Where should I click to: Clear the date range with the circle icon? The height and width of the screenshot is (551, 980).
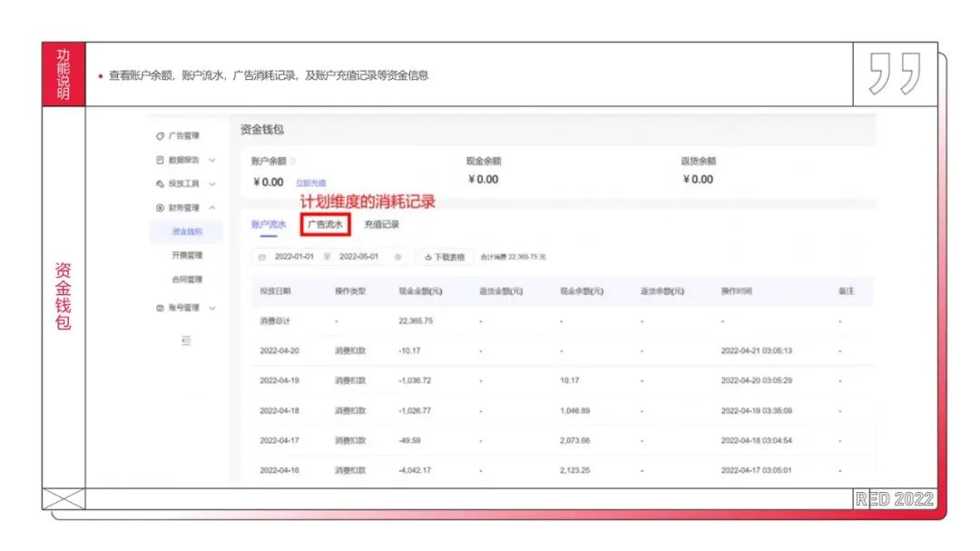[397, 257]
